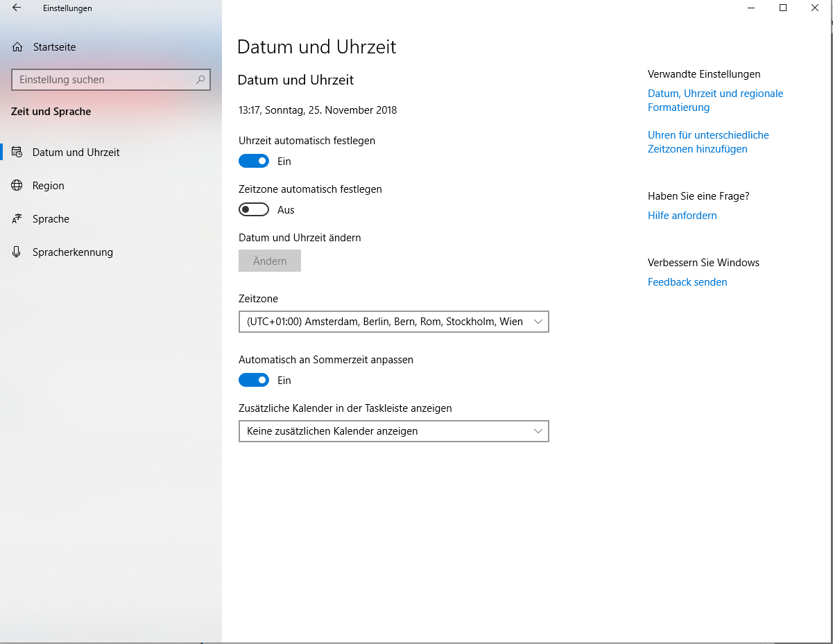Open the Startseite home icon

[17, 47]
